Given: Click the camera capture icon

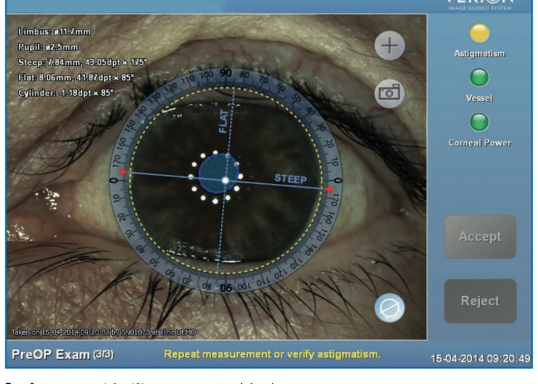Looking at the screenshot, I should [389, 93].
